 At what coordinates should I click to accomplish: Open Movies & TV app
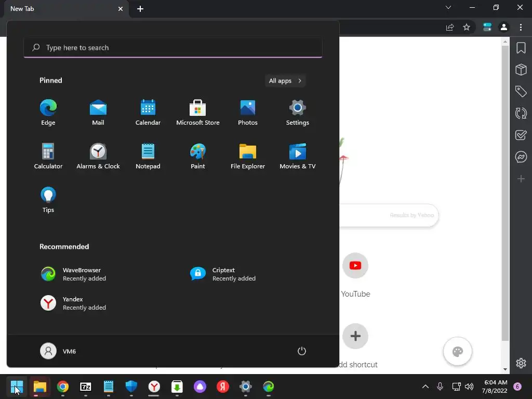pyautogui.click(x=298, y=156)
